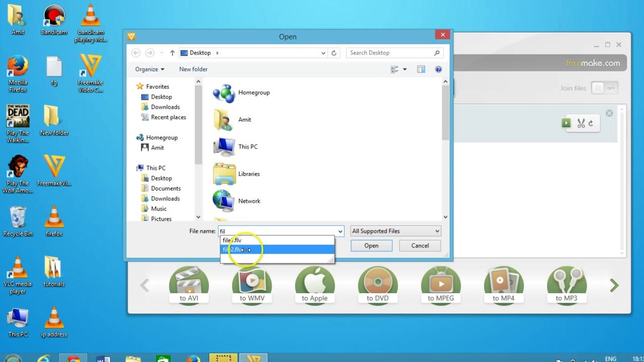Open the Organize menu
This screenshot has width=644, height=362.
(150, 69)
